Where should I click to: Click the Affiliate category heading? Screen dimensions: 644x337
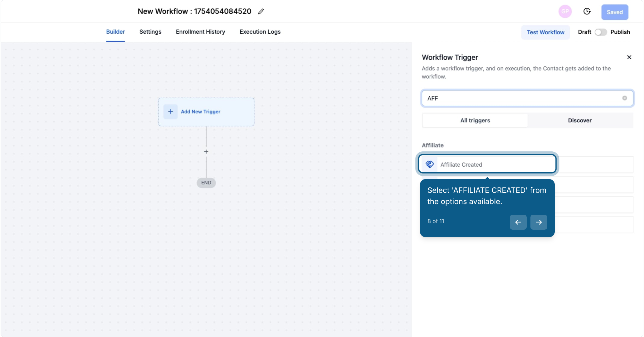click(x=432, y=145)
